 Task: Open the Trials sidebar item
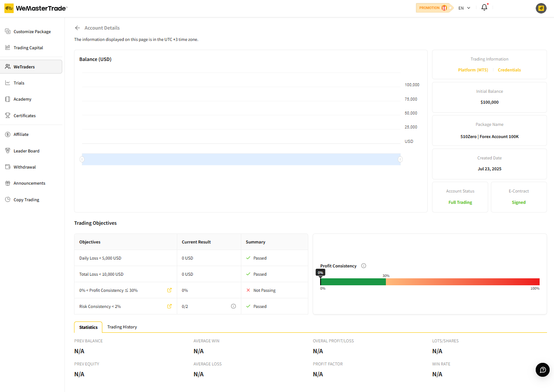(31, 83)
